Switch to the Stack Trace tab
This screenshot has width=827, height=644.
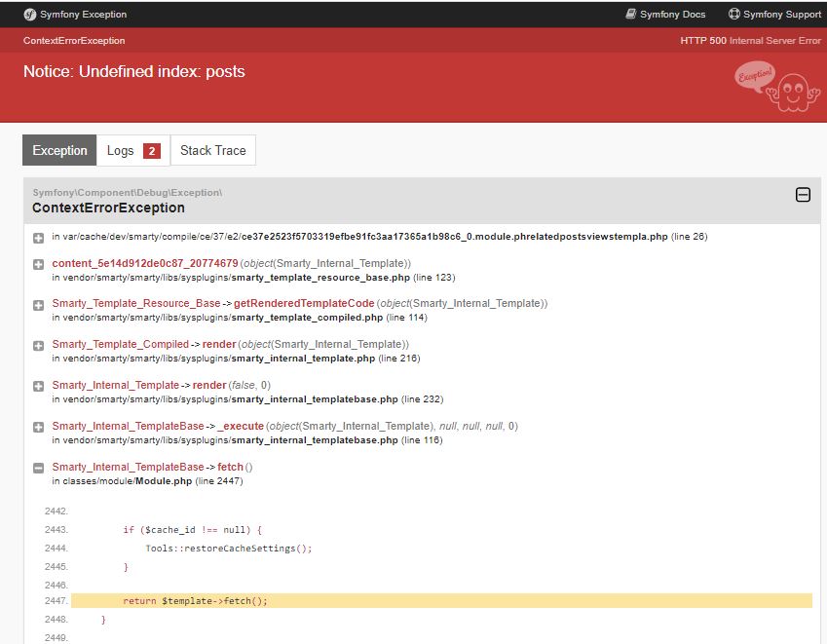(x=213, y=150)
